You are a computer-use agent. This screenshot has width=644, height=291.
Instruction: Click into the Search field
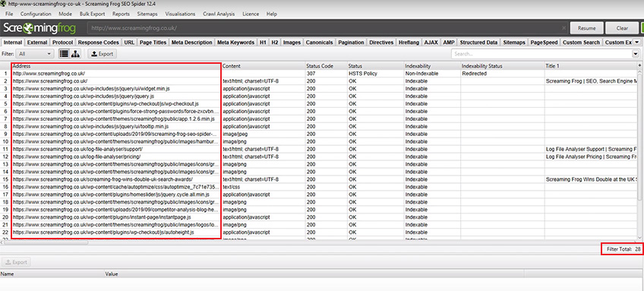tap(541, 54)
